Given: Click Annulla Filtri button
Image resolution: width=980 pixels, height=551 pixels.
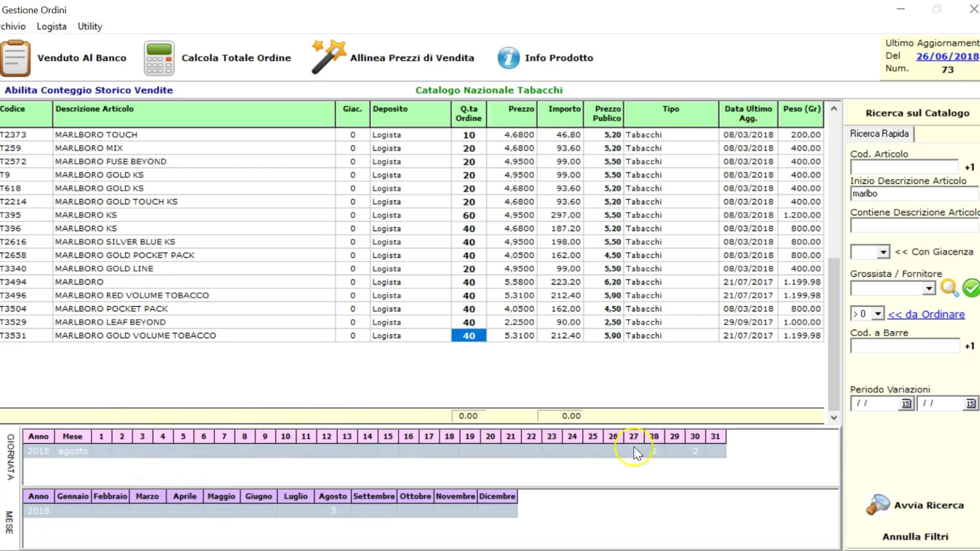Looking at the screenshot, I should coord(915,536).
